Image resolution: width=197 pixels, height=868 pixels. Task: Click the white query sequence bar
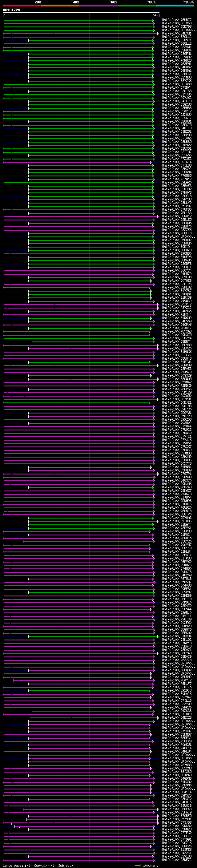[81, 13]
